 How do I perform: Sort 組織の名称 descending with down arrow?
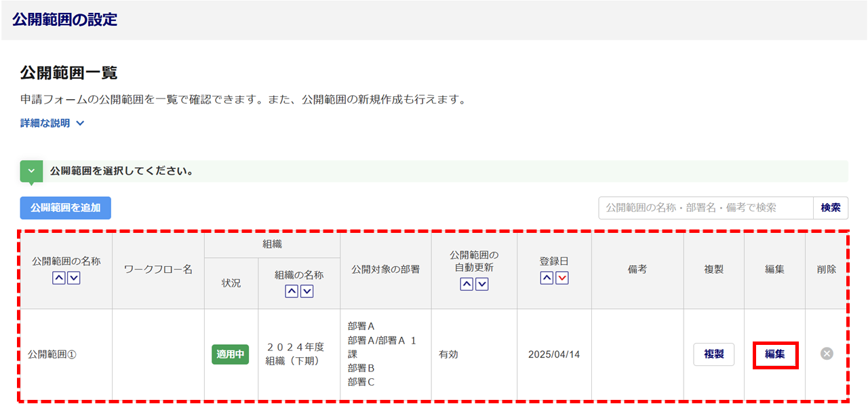click(x=307, y=291)
